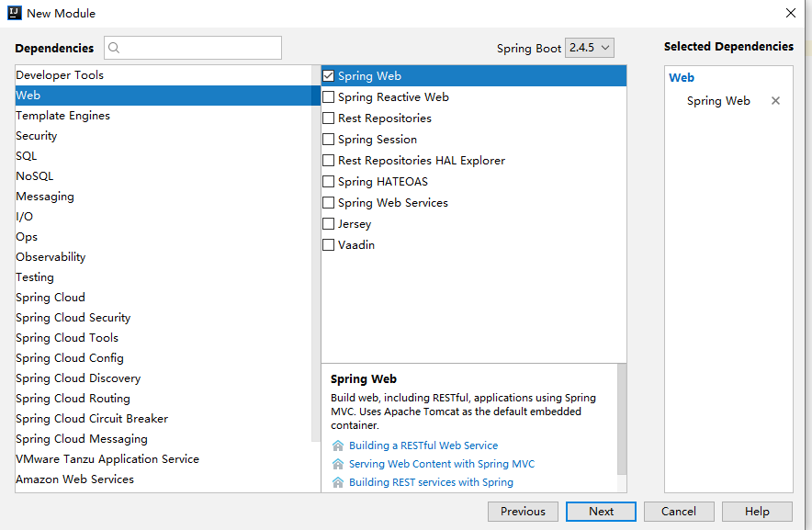Select the I/O category
This screenshot has height=530, width=812.
(164, 217)
